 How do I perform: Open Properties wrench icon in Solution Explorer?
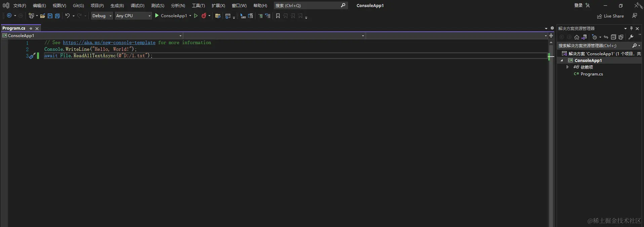click(x=631, y=37)
